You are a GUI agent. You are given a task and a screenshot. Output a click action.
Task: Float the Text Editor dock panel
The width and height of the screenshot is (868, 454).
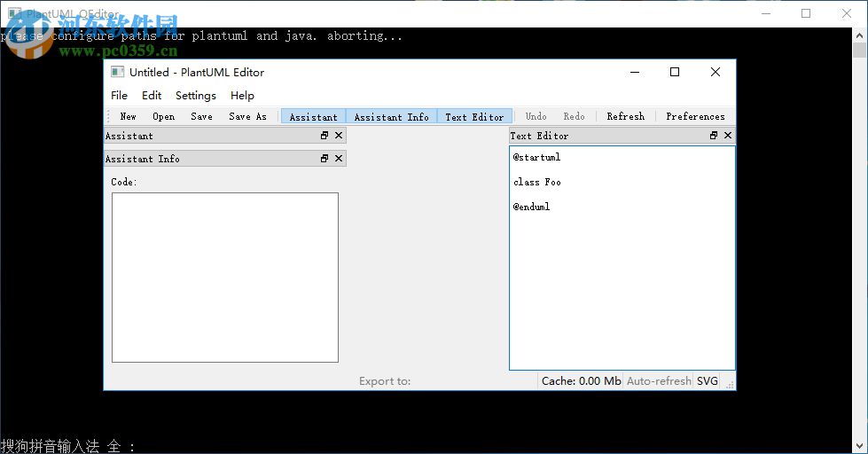coord(714,135)
